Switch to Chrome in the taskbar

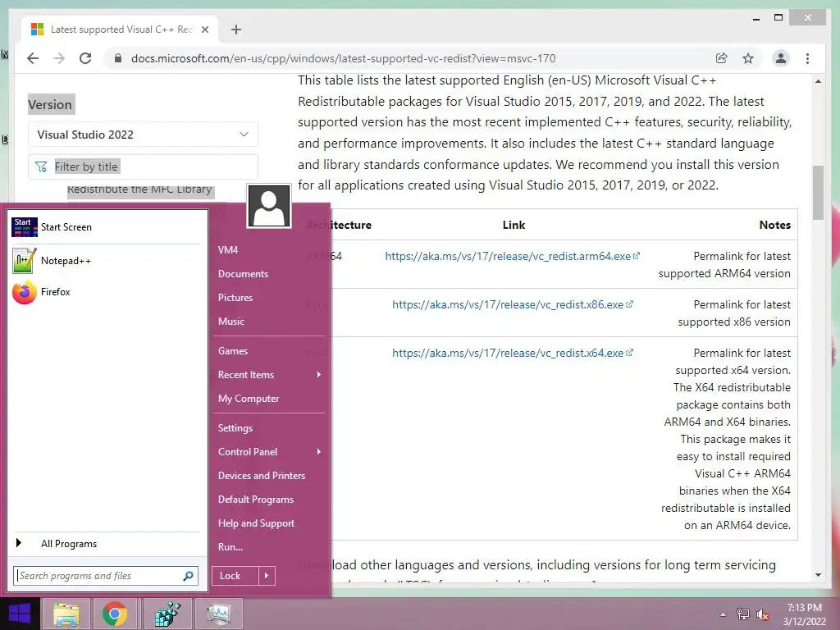(x=115, y=614)
